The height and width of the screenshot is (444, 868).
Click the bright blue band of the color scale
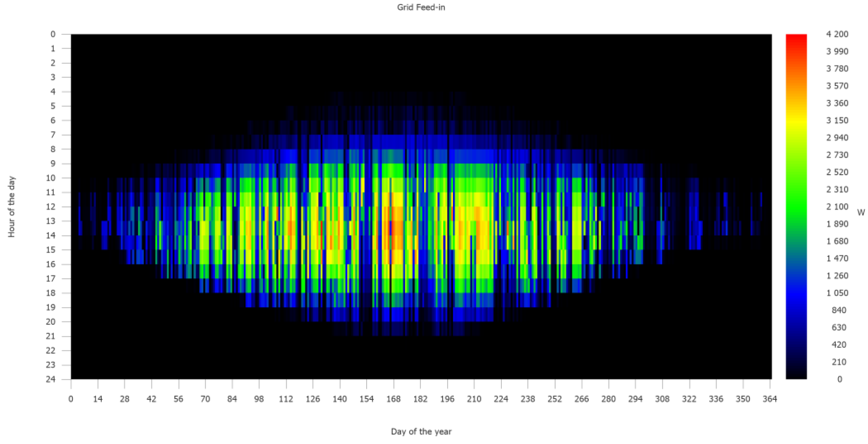click(796, 294)
